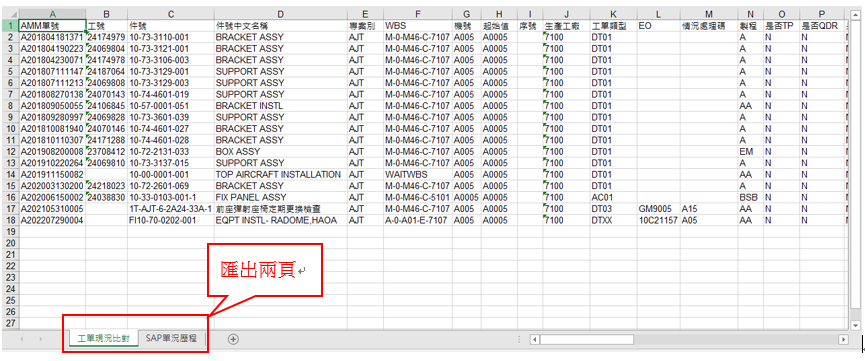
Task: Select the FIX PANEL ASSY cell
Action: coord(281,198)
